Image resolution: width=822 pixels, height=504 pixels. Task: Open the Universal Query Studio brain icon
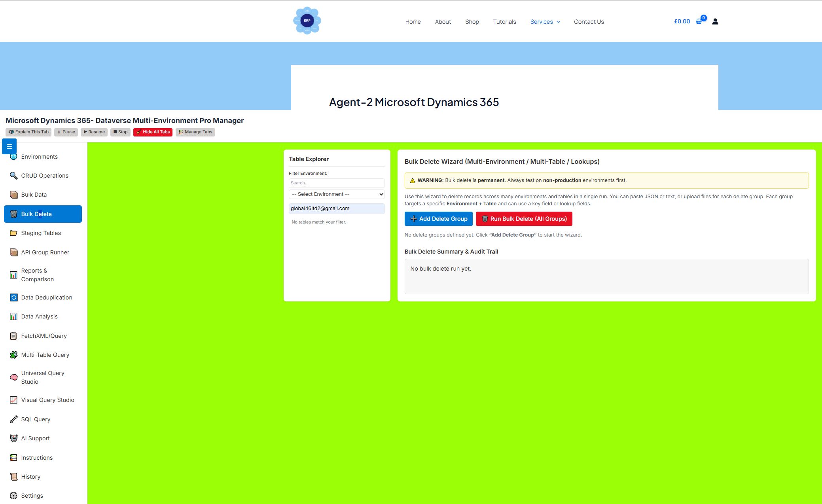click(13, 377)
